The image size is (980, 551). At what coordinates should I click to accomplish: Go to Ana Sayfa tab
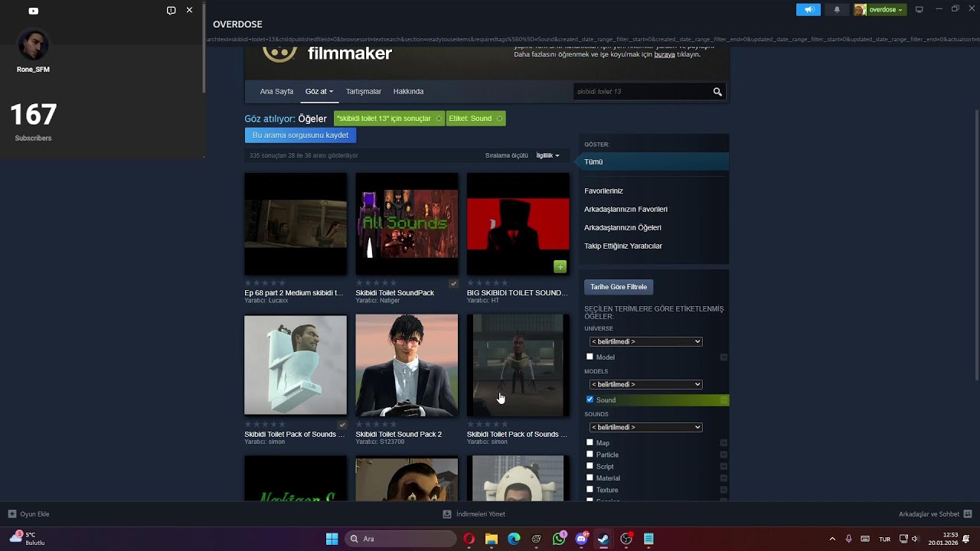(x=276, y=92)
